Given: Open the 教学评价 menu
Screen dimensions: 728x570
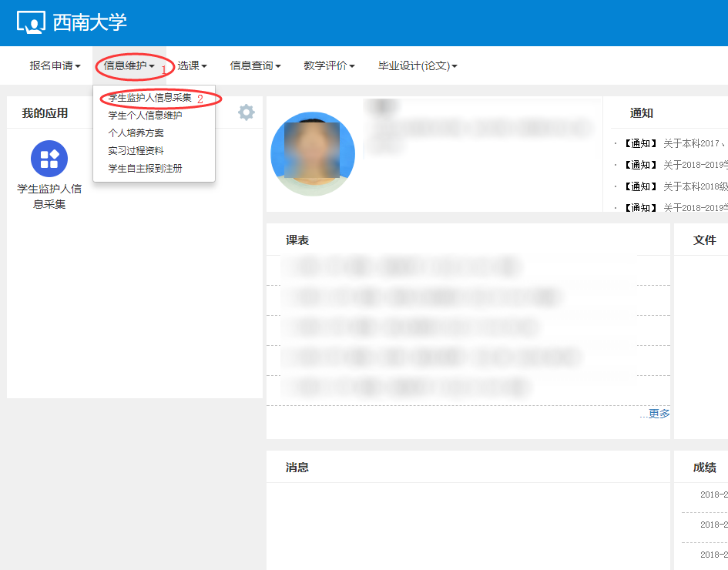Looking at the screenshot, I should (x=329, y=65).
